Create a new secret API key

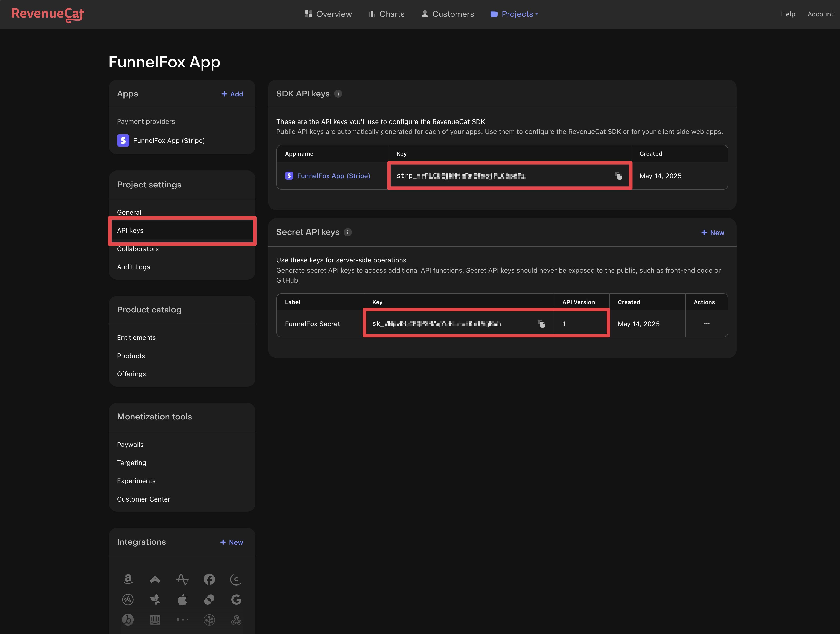pyautogui.click(x=712, y=233)
